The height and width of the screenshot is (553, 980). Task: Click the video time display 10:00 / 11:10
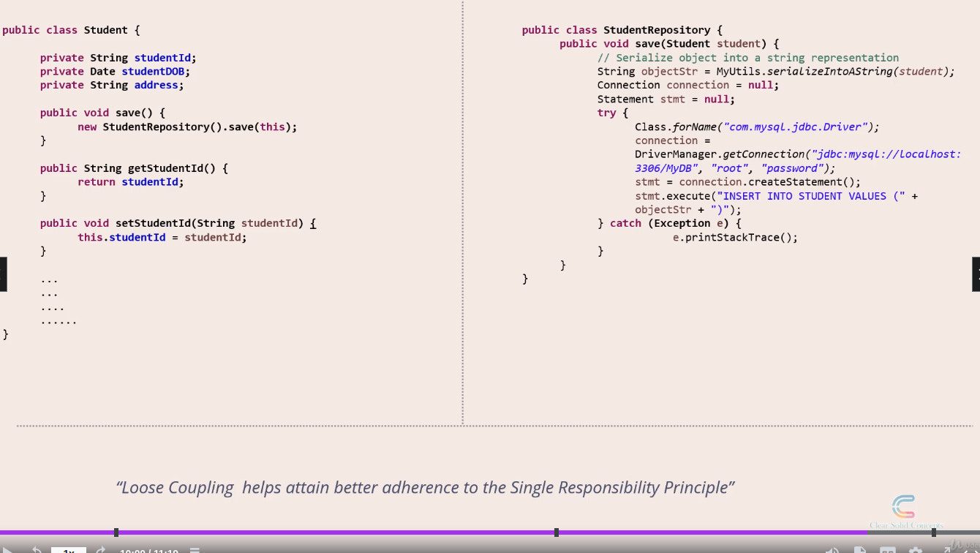pyautogui.click(x=149, y=550)
